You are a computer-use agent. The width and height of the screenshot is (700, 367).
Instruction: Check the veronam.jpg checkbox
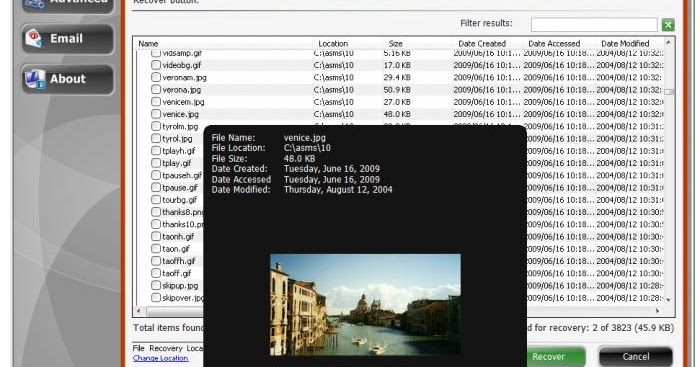(x=155, y=77)
